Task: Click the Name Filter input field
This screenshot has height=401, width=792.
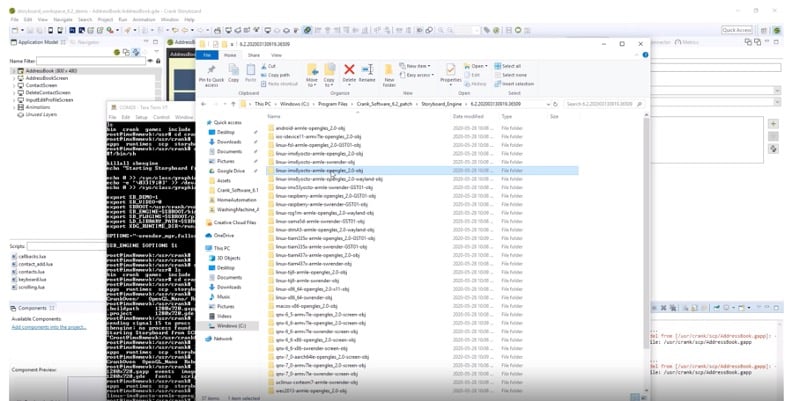Action: (x=90, y=61)
